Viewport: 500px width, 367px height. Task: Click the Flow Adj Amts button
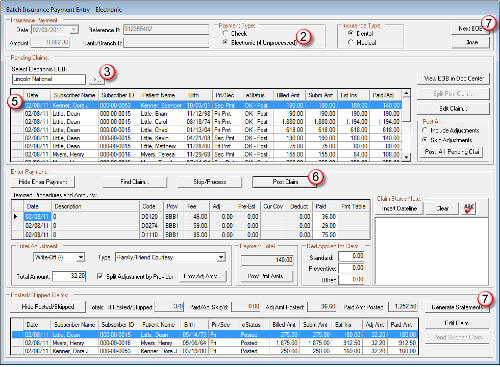[203, 276]
